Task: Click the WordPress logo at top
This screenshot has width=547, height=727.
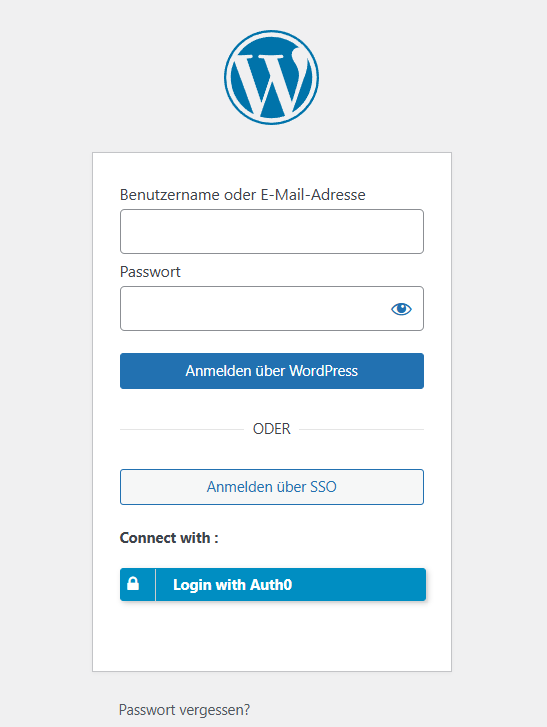Action: pos(272,77)
